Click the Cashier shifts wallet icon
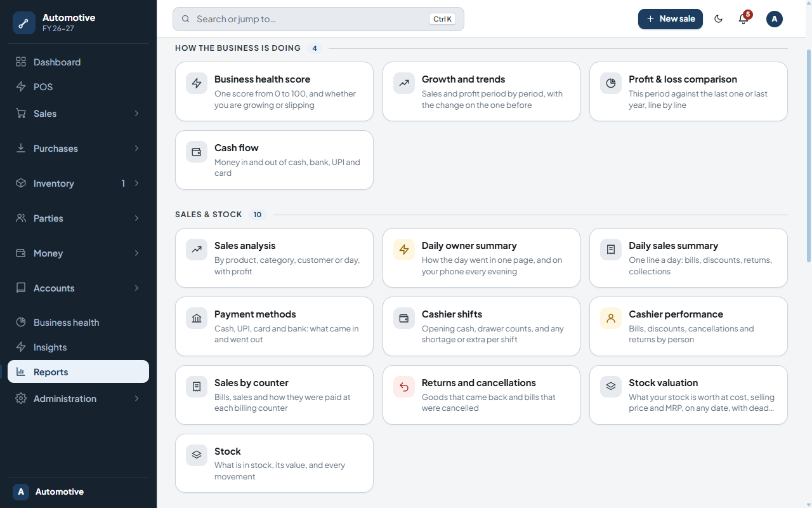Viewport: 812px width, 508px height. pyautogui.click(x=404, y=318)
